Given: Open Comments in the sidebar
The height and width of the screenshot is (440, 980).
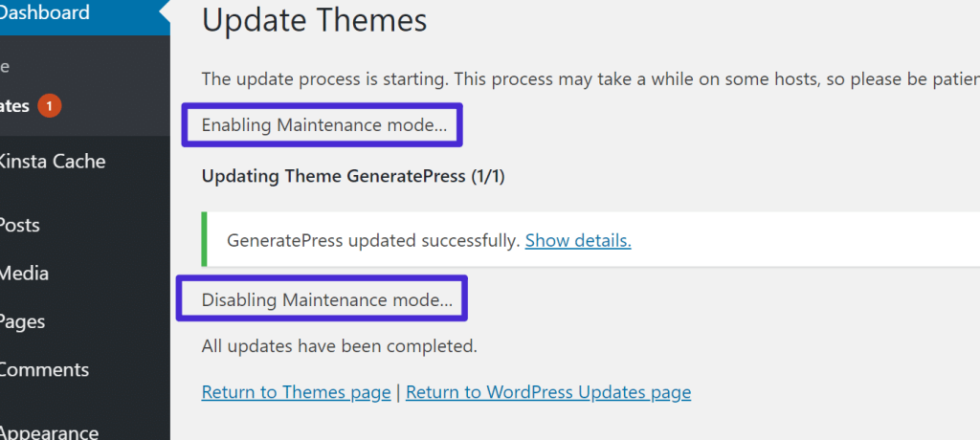Looking at the screenshot, I should pyautogui.click(x=44, y=369).
